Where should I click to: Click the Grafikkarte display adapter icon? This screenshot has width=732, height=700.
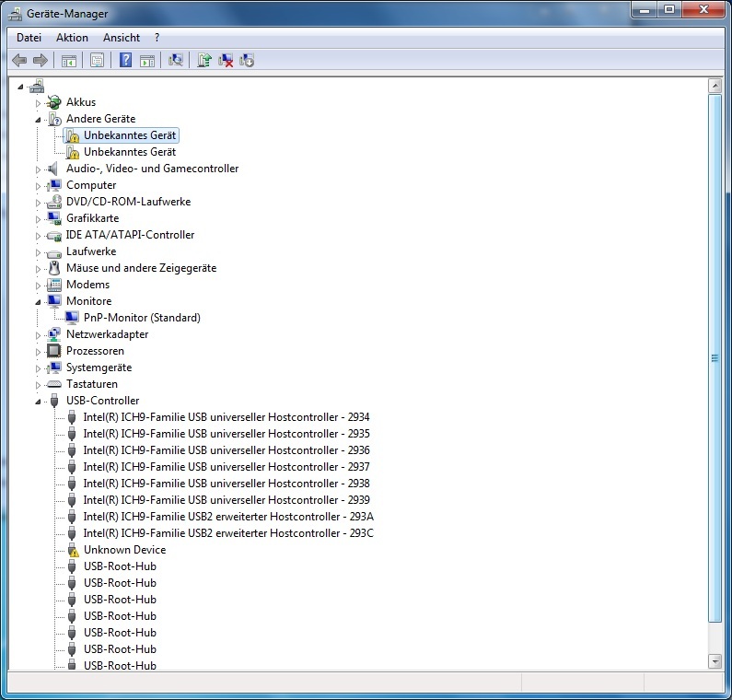tap(54, 218)
